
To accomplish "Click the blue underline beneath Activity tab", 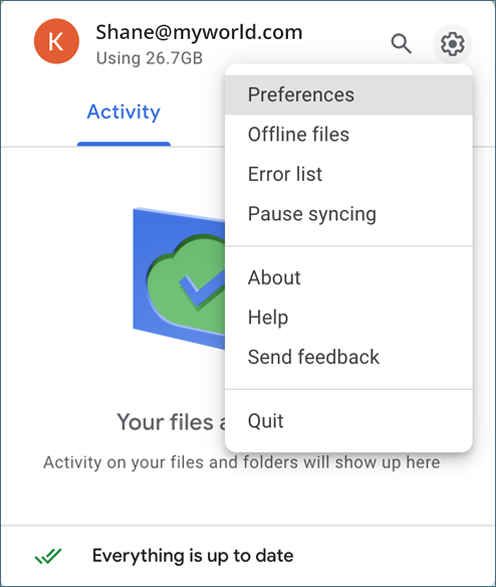I will point(124,144).
